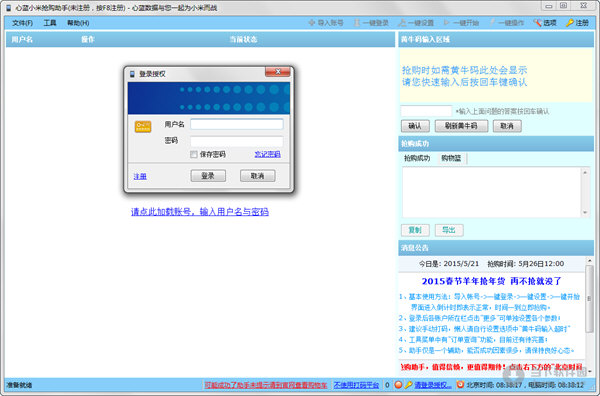Click the red circle status icon
600x396 pixels.
398,385
